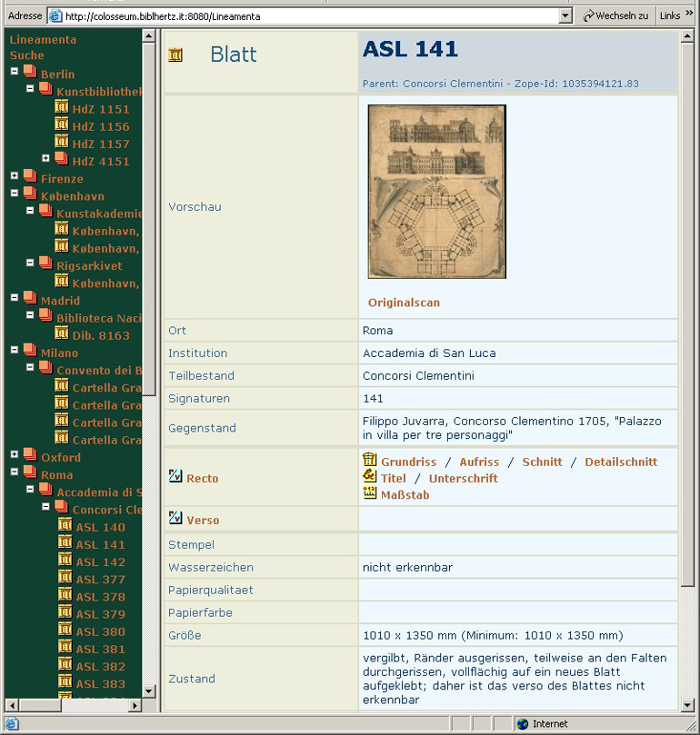Click the sidebar horizontal scrollbar right arrow
700x735 pixels.
tap(135, 705)
